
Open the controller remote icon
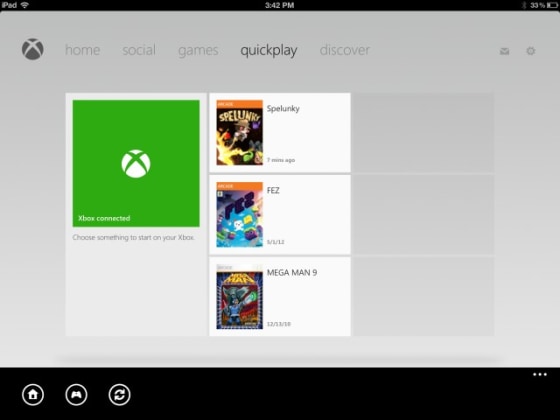click(x=76, y=395)
